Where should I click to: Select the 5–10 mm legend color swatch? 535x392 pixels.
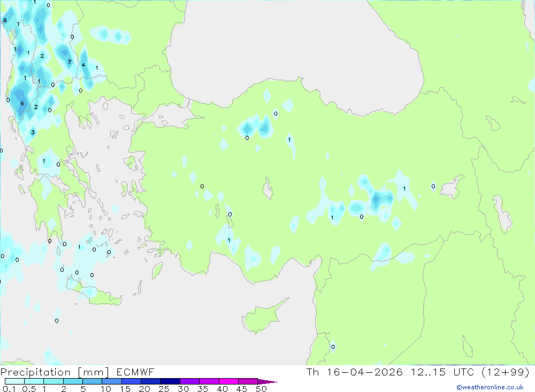click(x=93, y=381)
